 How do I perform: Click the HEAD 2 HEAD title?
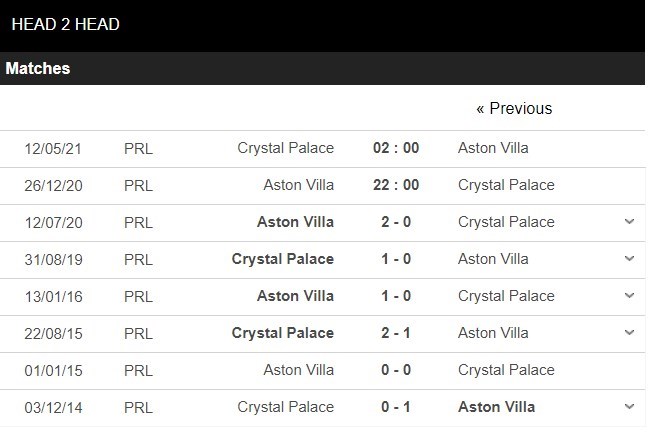click(x=66, y=24)
